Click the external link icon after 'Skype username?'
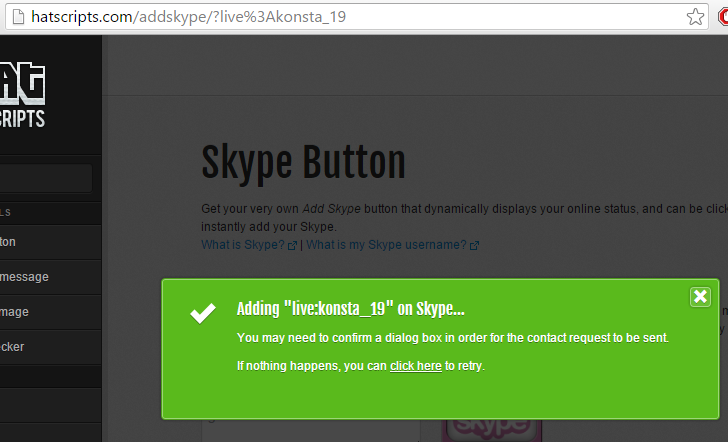728x442 pixels. (474, 246)
